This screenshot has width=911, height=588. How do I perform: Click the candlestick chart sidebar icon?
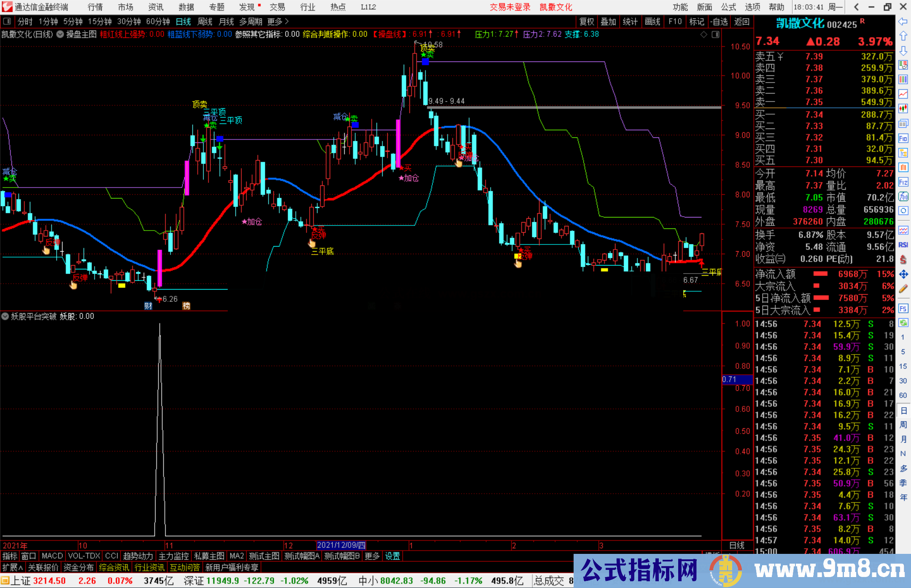[x=903, y=108]
